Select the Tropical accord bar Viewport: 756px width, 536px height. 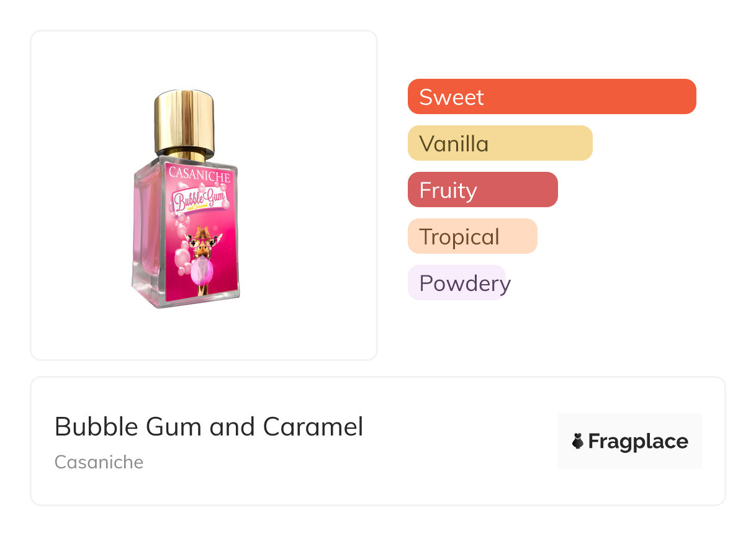click(472, 236)
